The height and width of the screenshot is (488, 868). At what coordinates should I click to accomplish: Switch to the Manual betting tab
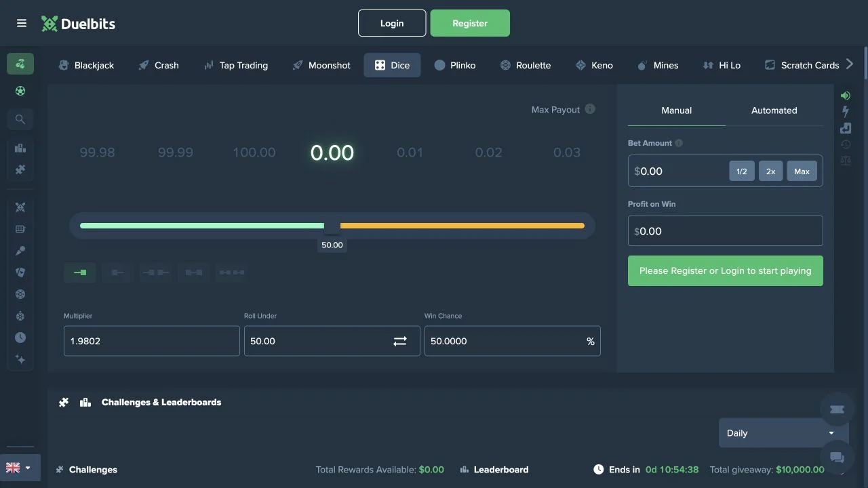677,110
